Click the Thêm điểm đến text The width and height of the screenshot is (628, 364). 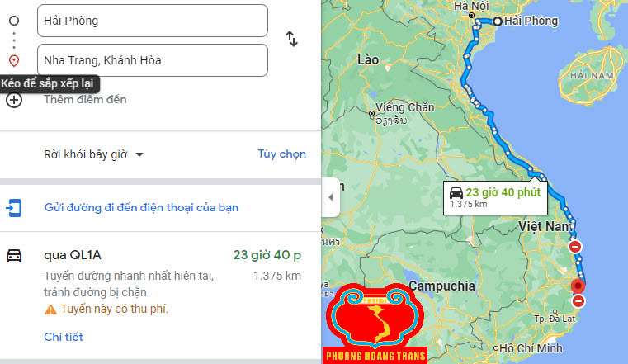click(x=85, y=100)
